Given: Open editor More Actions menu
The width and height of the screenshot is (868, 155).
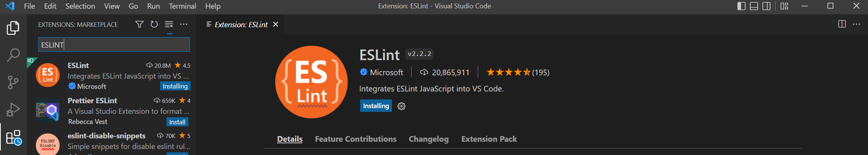Looking at the screenshot, I should tap(857, 24).
